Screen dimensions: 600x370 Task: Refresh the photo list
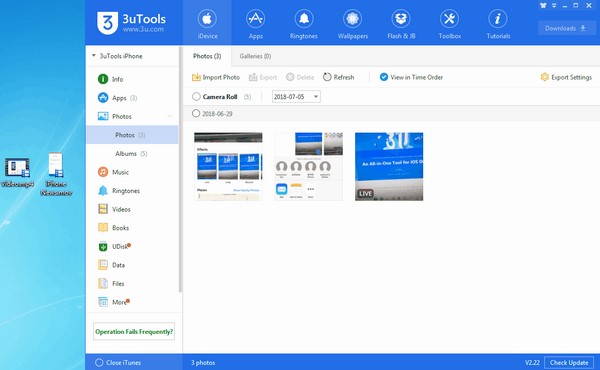pos(339,77)
